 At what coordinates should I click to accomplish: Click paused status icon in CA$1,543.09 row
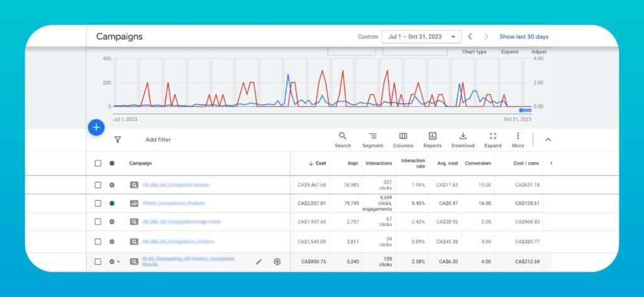tap(112, 242)
